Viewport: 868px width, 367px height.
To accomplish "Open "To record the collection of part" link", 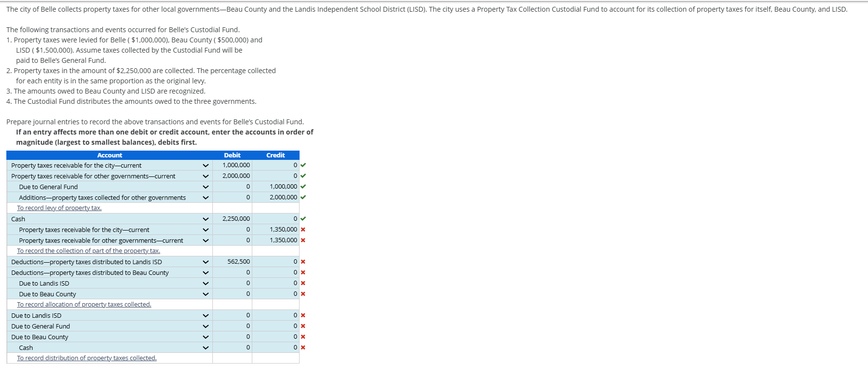I will tap(89, 251).
